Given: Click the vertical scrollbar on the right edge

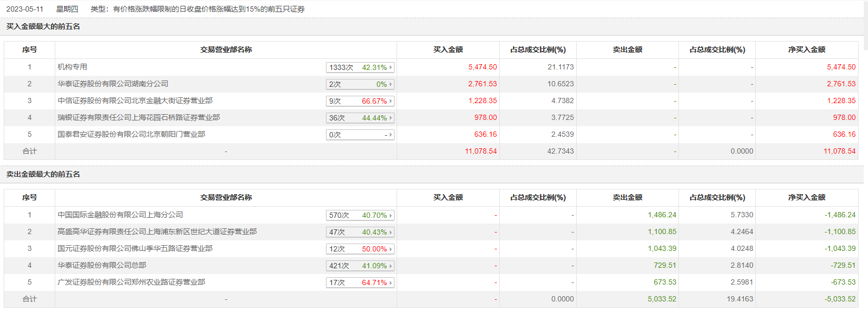Looking at the screenshot, I should [865, 26].
